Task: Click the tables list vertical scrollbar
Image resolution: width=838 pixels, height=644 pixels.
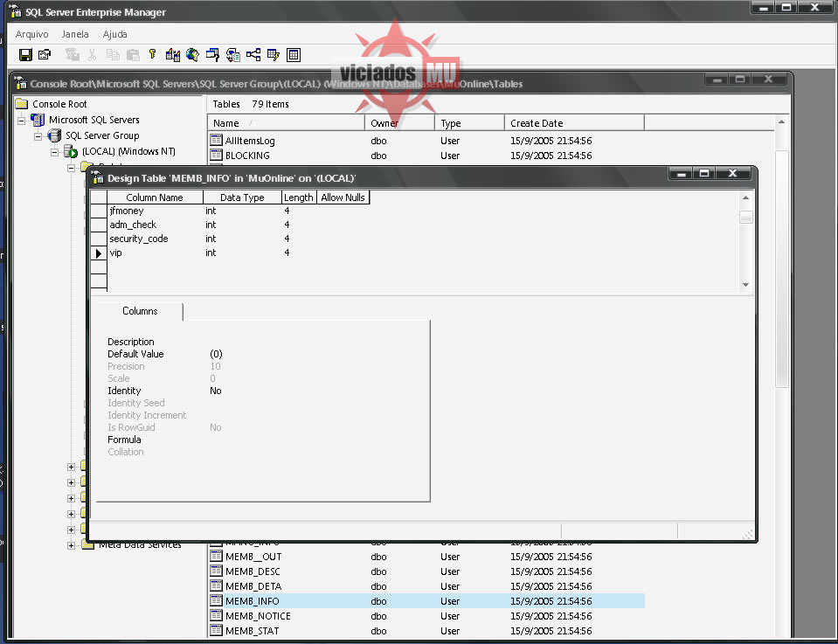Action: coord(781,267)
